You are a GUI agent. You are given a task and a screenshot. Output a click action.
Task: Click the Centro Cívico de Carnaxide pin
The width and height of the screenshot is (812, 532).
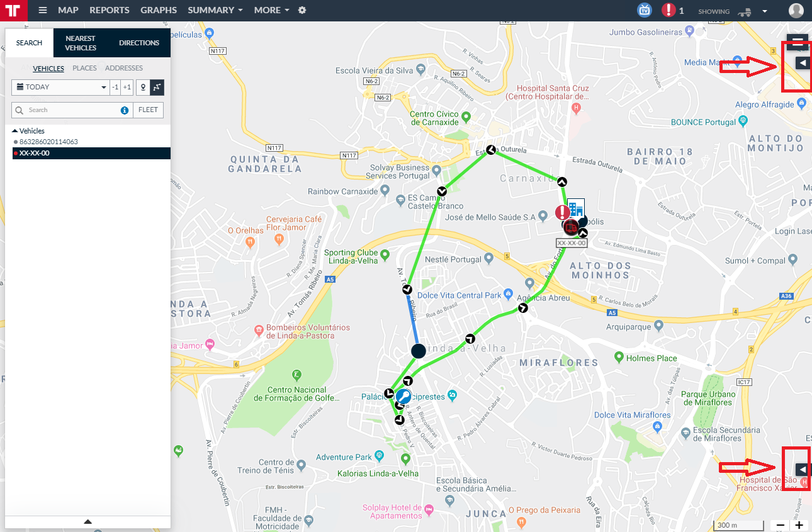pos(465,116)
